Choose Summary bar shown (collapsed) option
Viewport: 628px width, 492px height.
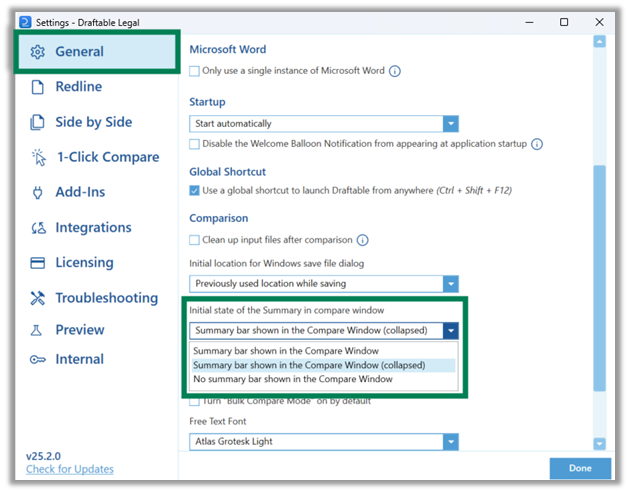pos(324,365)
